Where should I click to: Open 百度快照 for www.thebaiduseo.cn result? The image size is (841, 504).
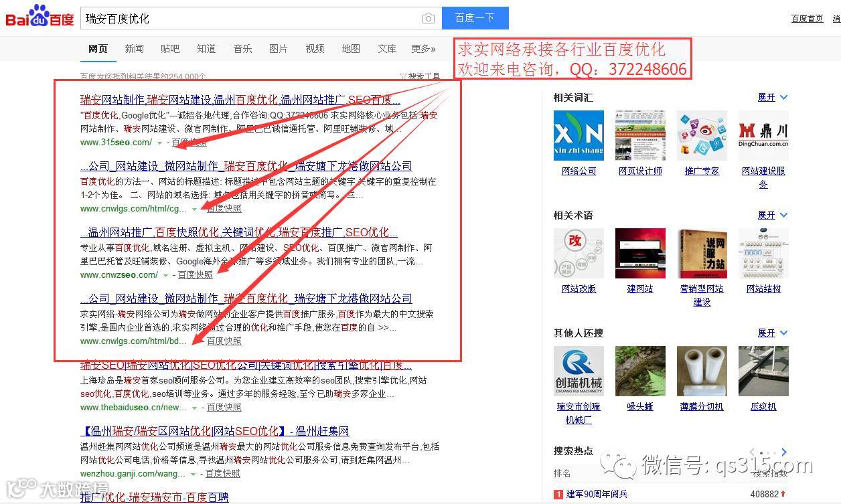(x=224, y=408)
